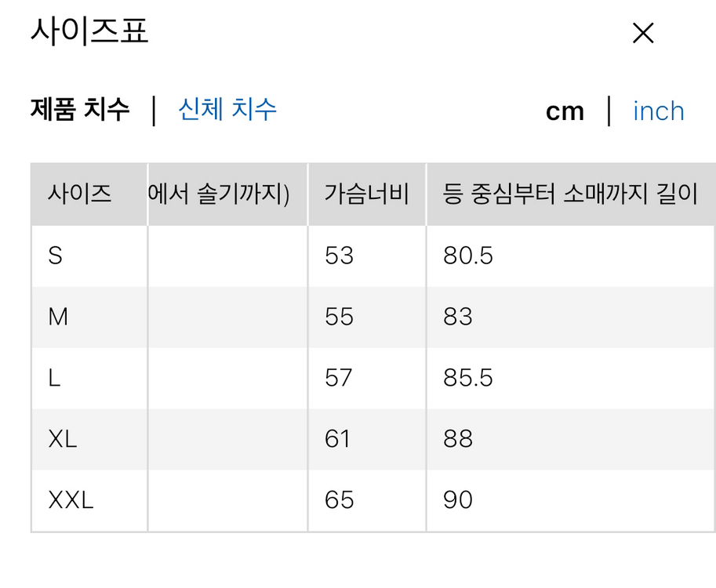Click the chest width value 53 for size S
Viewport: 716px width, 588px height.
[337, 256]
